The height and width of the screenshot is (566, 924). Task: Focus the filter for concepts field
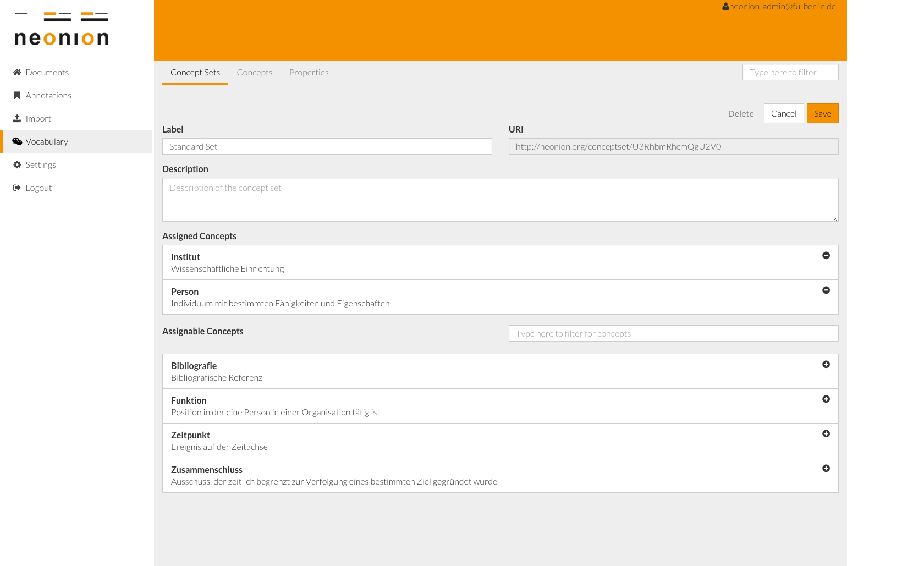coord(674,333)
